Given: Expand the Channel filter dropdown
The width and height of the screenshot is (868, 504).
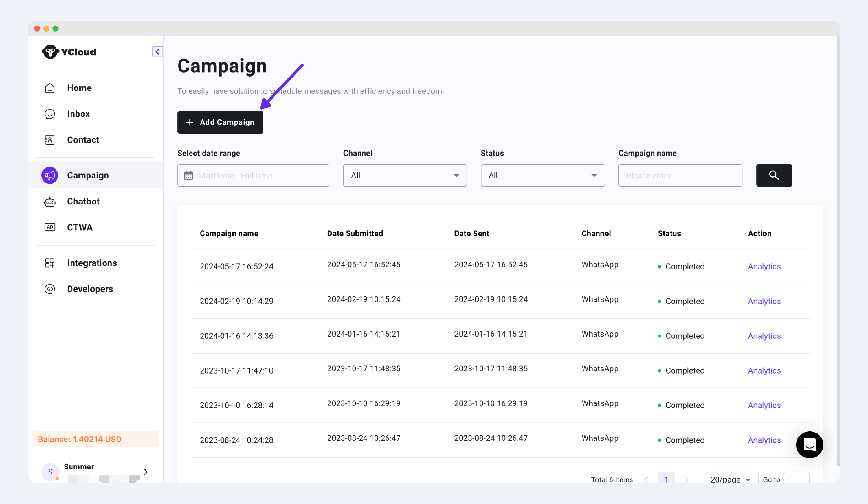Looking at the screenshot, I should coord(405,175).
